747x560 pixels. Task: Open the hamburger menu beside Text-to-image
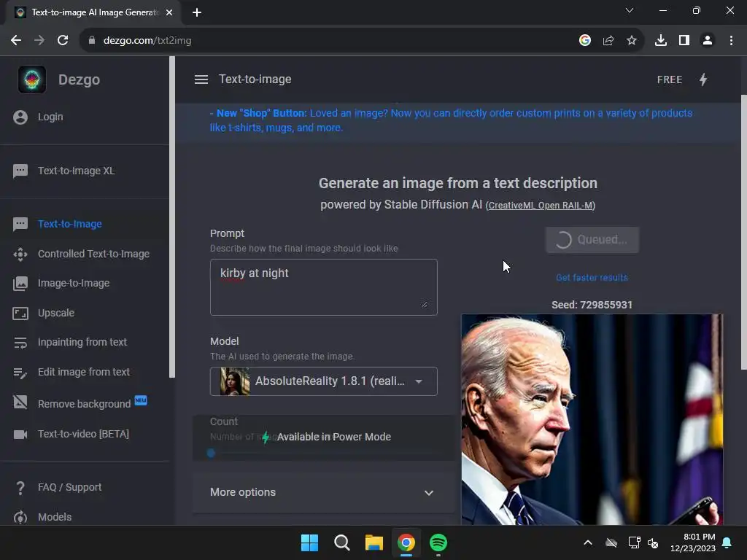point(201,79)
